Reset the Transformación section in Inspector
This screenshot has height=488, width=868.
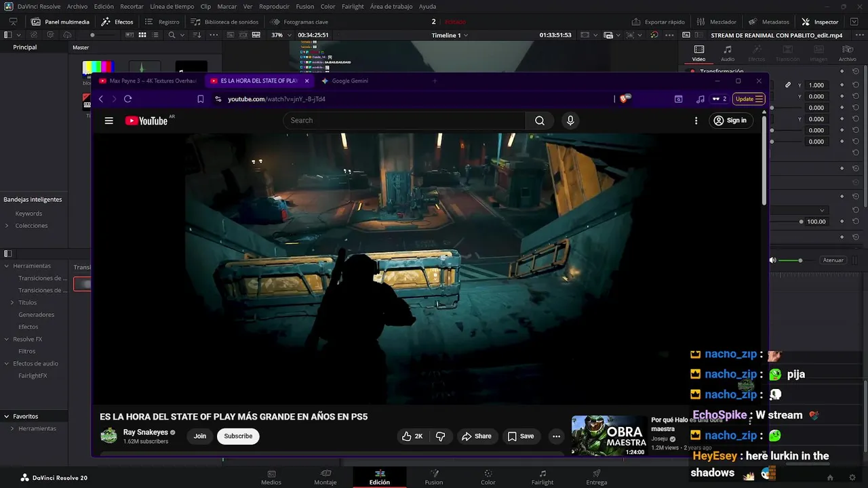pyautogui.click(x=856, y=71)
